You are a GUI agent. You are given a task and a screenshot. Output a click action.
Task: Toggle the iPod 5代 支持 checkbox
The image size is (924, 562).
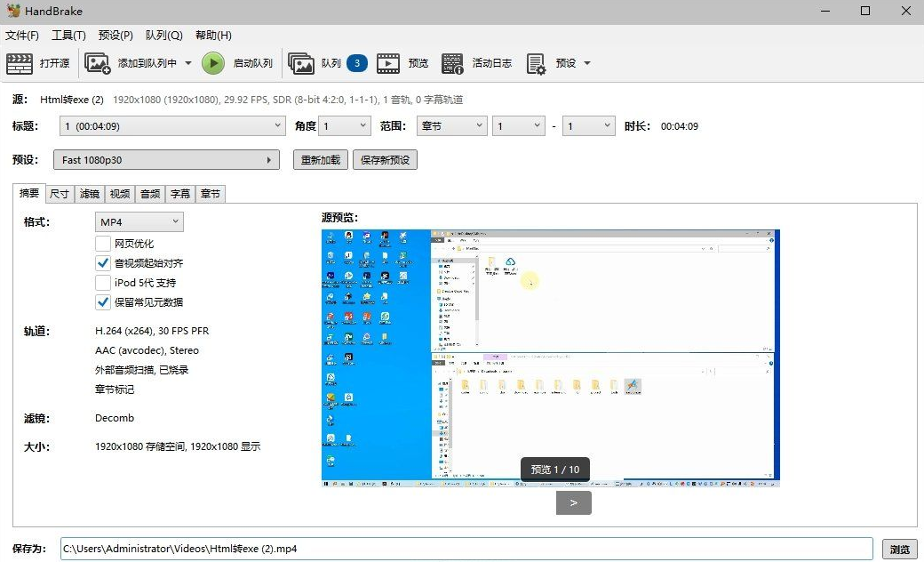[x=103, y=283]
